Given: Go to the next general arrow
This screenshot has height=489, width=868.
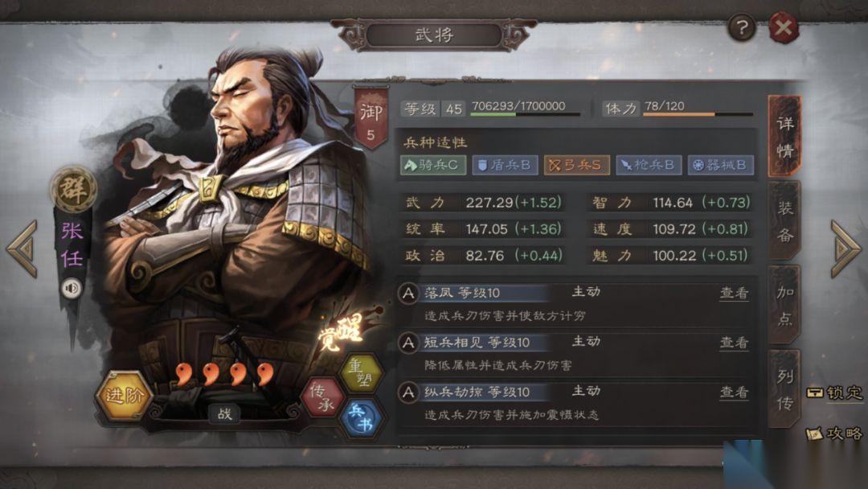Looking at the screenshot, I should click(844, 249).
